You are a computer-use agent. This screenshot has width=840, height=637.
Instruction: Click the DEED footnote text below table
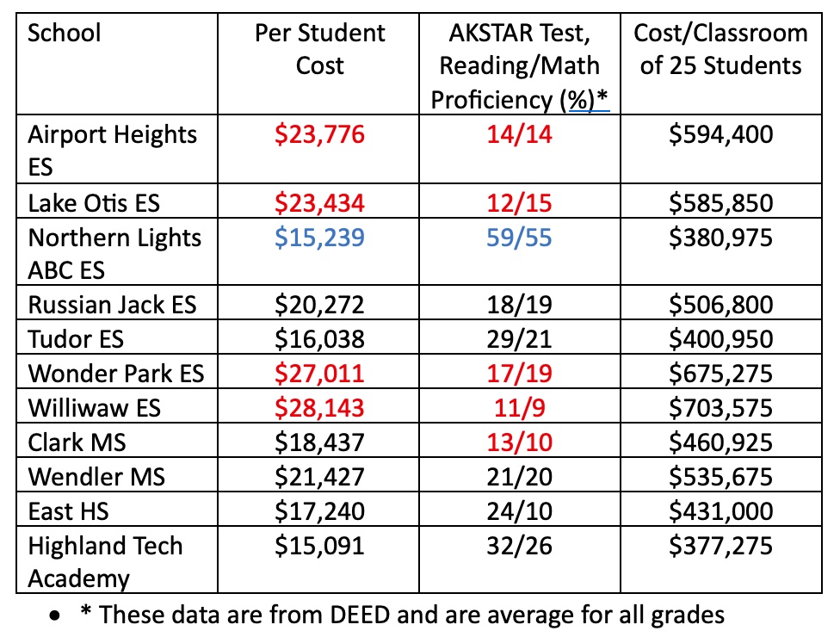tap(402, 615)
